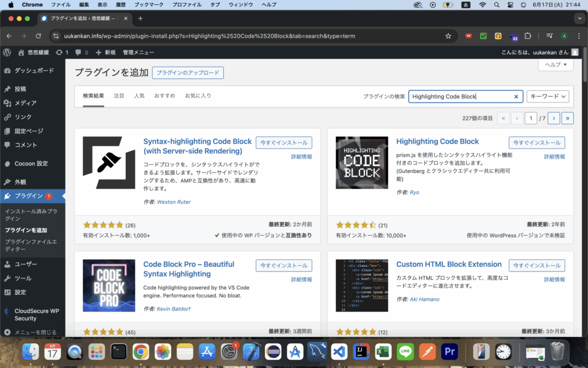The image size is (588, 368).
Task: Open the 新規 menu in admin bar
Action: point(105,52)
